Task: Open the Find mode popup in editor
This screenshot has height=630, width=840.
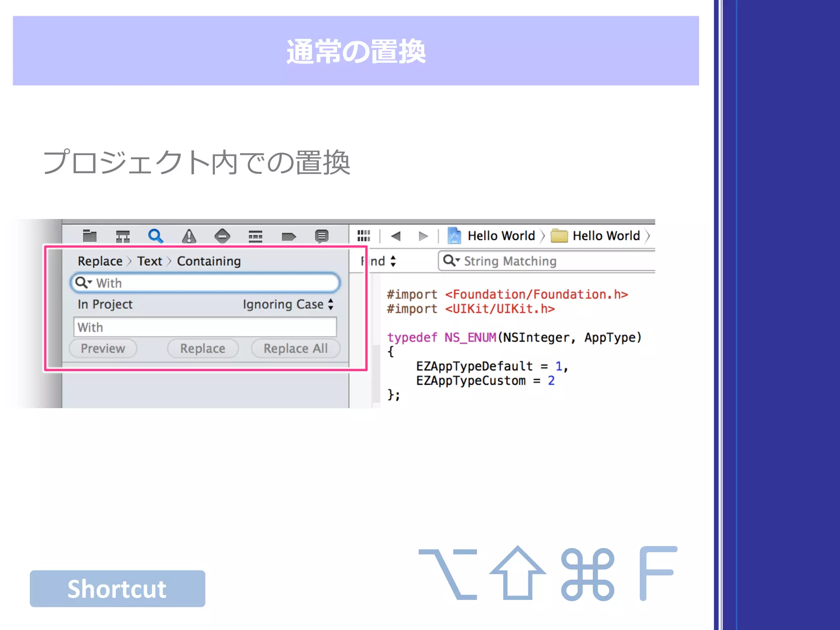Action: pyautogui.click(x=378, y=261)
